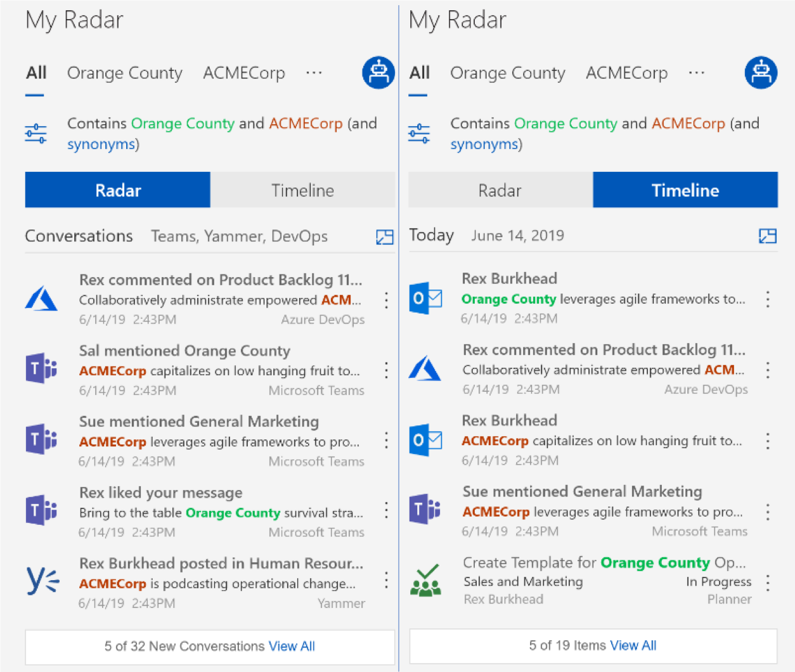
Task: Open more options for Yammer Human Resources post
Action: 386,580
